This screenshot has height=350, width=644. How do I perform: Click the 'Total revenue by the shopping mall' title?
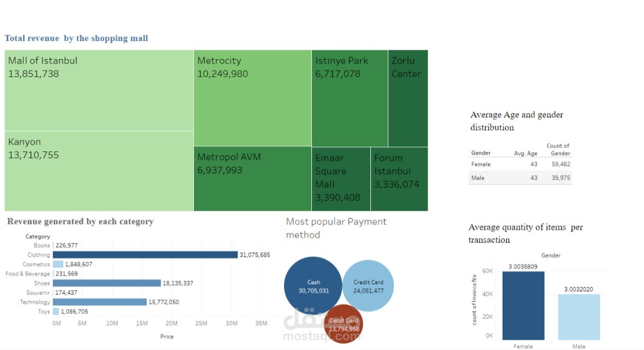(x=76, y=38)
